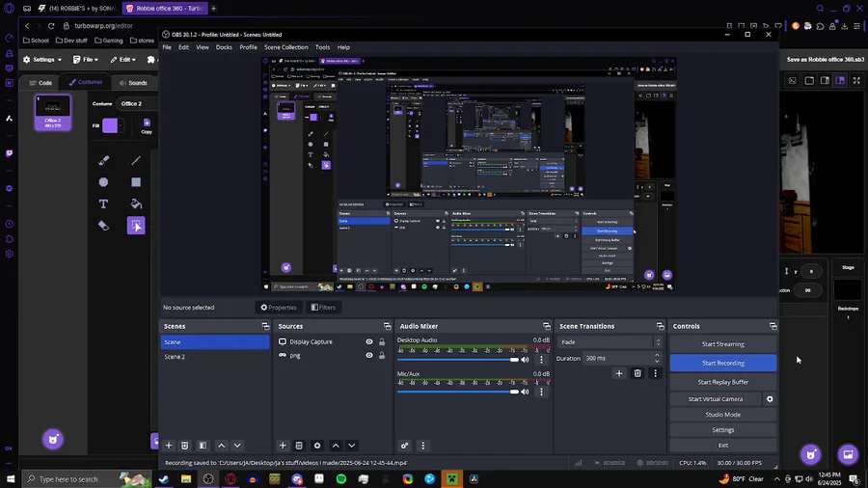This screenshot has height=488, width=868.
Task: Open OBS Settings from Controls dock
Action: pyautogui.click(x=723, y=430)
